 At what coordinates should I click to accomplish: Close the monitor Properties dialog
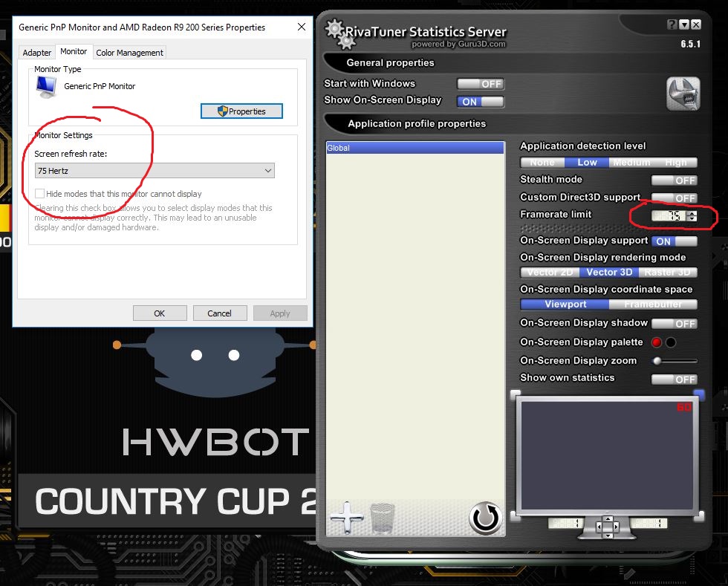302,27
